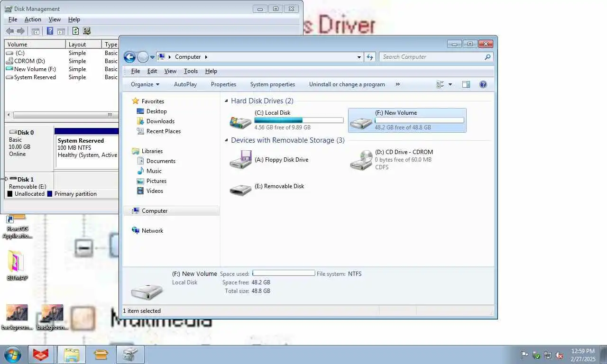Click Windows Explorer taskbar button
This screenshot has width=607, height=364.
pyautogui.click(x=72, y=355)
